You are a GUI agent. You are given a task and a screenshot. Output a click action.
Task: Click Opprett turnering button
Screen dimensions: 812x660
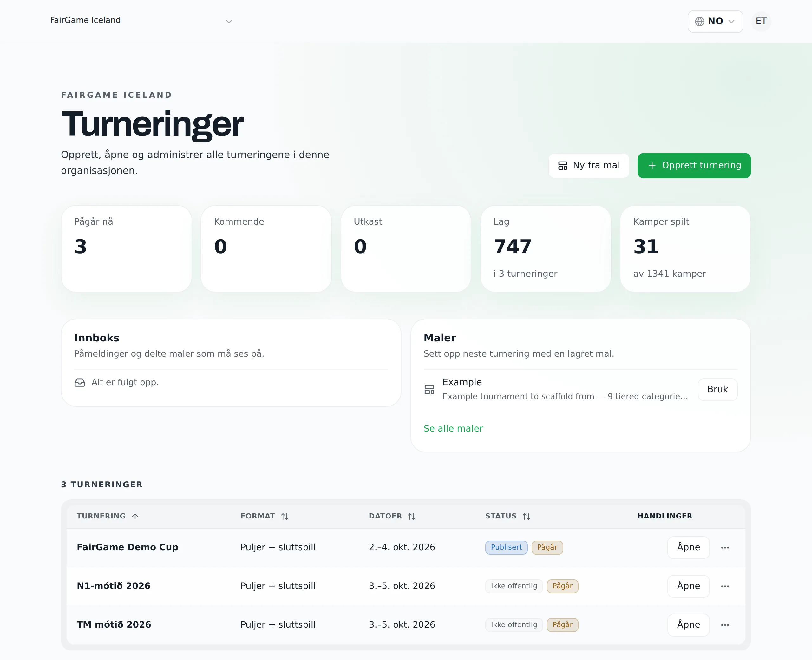click(694, 165)
